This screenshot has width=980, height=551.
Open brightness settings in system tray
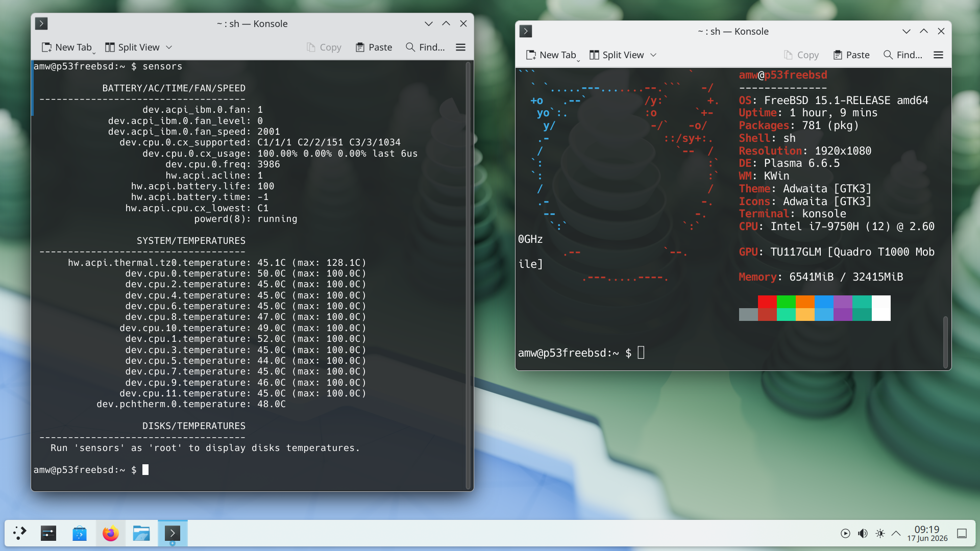(880, 533)
